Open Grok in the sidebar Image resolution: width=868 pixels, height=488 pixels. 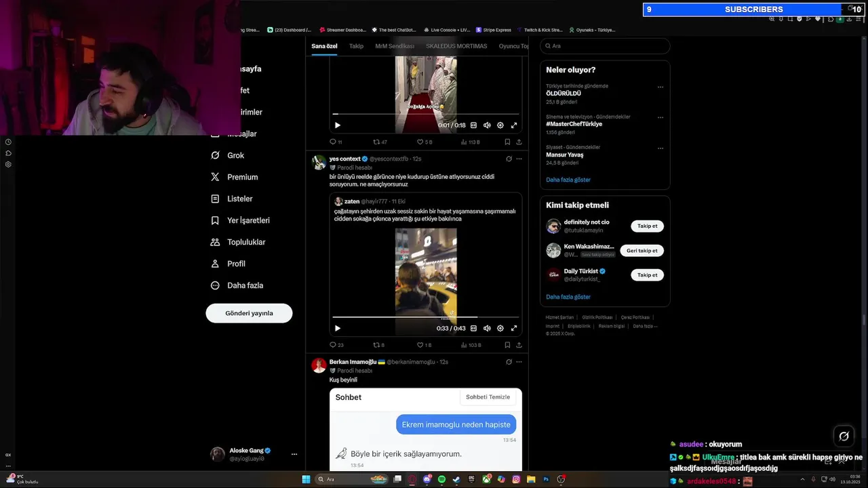[x=228, y=155]
